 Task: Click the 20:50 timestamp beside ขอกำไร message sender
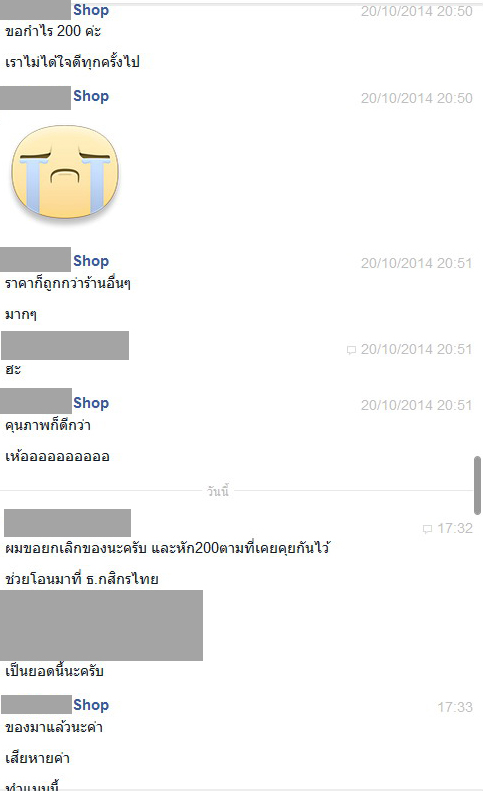[416, 11]
